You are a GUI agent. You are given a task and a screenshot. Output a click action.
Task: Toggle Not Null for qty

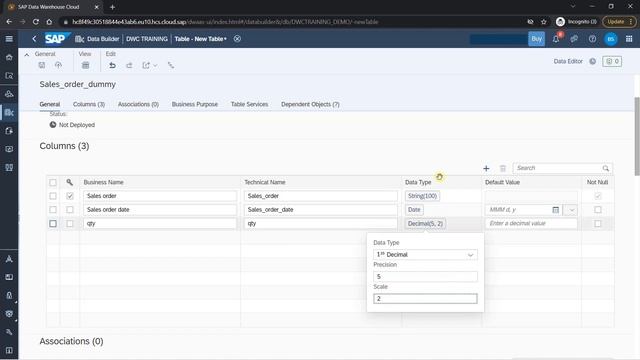pyautogui.click(x=598, y=224)
